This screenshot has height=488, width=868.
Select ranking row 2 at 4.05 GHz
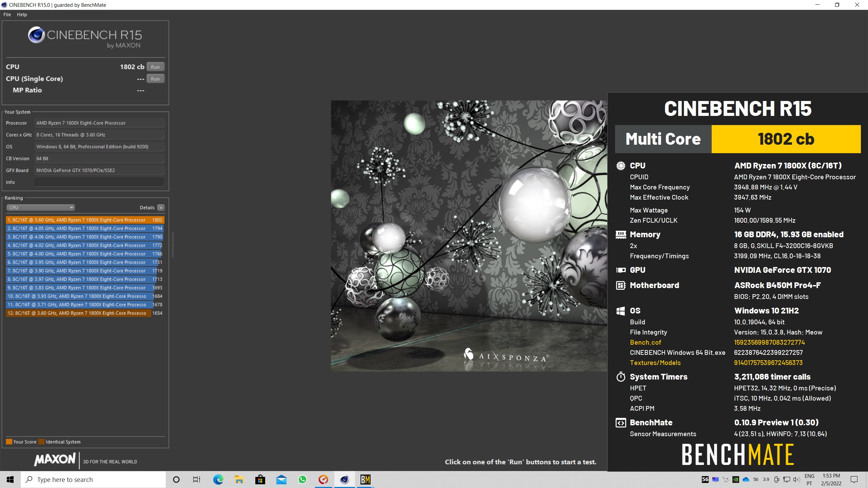coord(85,228)
